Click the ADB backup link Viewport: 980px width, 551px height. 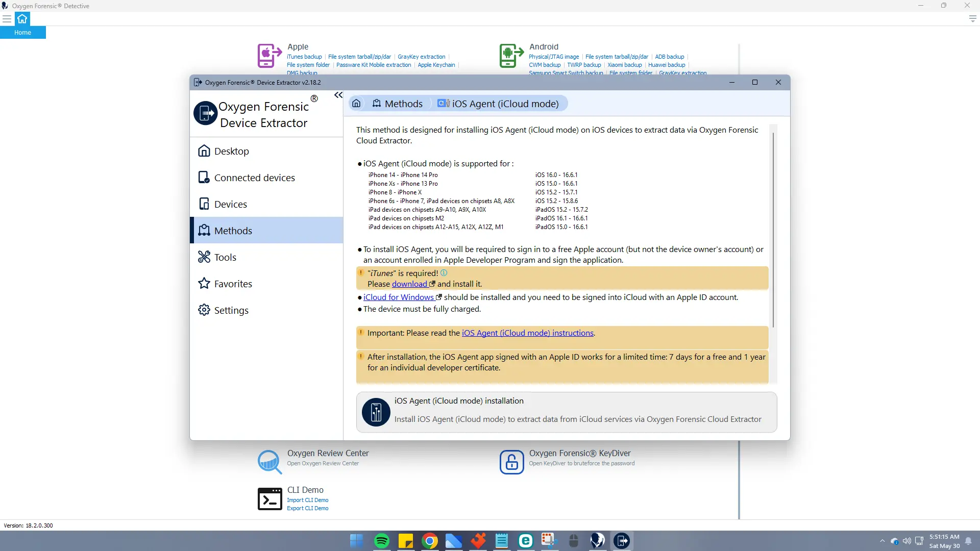click(670, 57)
